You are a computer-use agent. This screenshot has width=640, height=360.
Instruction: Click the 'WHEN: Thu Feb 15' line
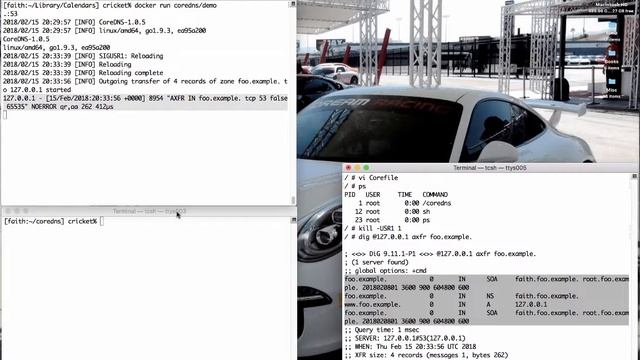click(410, 347)
